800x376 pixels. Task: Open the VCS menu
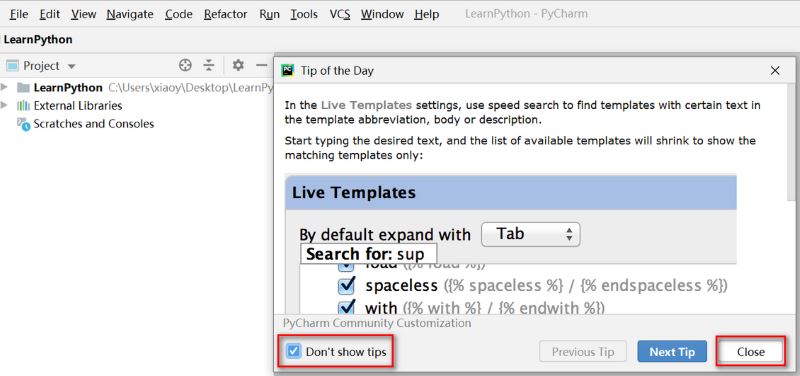point(340,14)
